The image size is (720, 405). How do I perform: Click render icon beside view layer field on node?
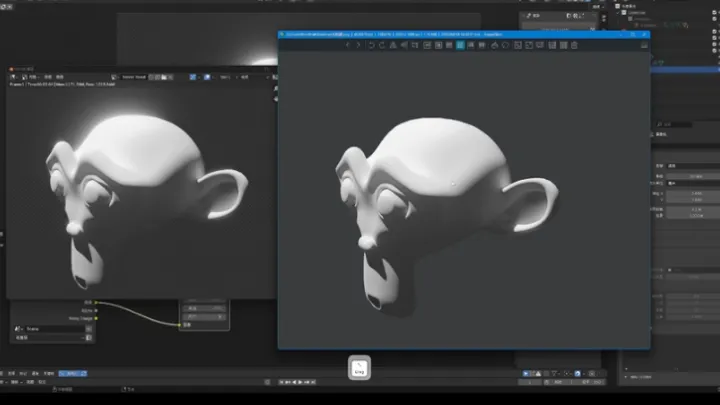[x=89, y=338]
